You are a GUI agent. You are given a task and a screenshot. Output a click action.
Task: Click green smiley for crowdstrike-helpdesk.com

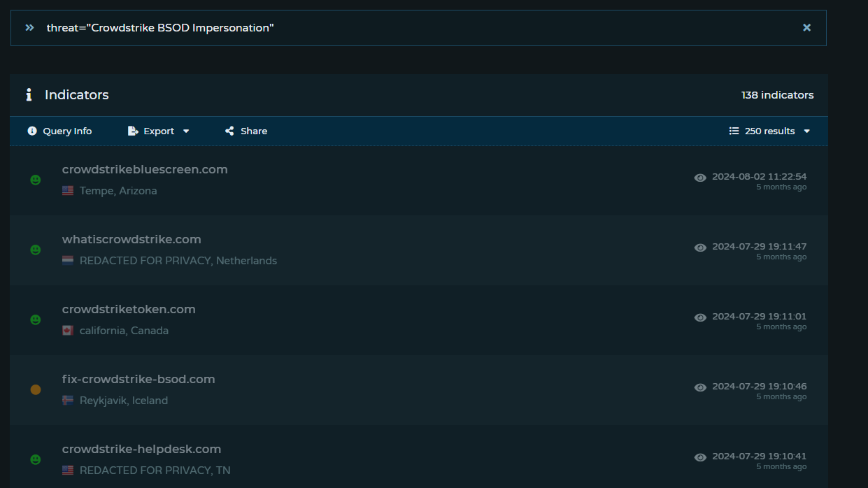36,459
